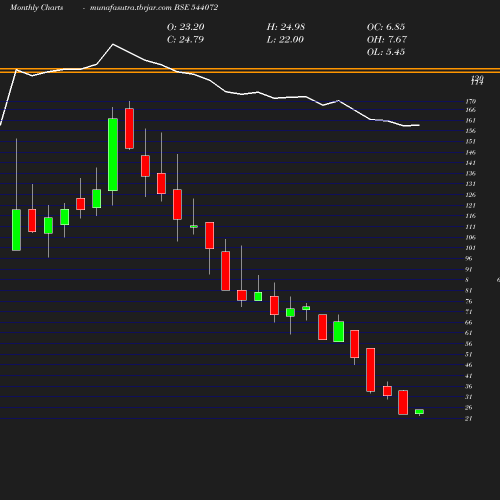Screen dimensions: 500x500
Task: Click the 91 price axis label
Action: (x=469, y=269)
